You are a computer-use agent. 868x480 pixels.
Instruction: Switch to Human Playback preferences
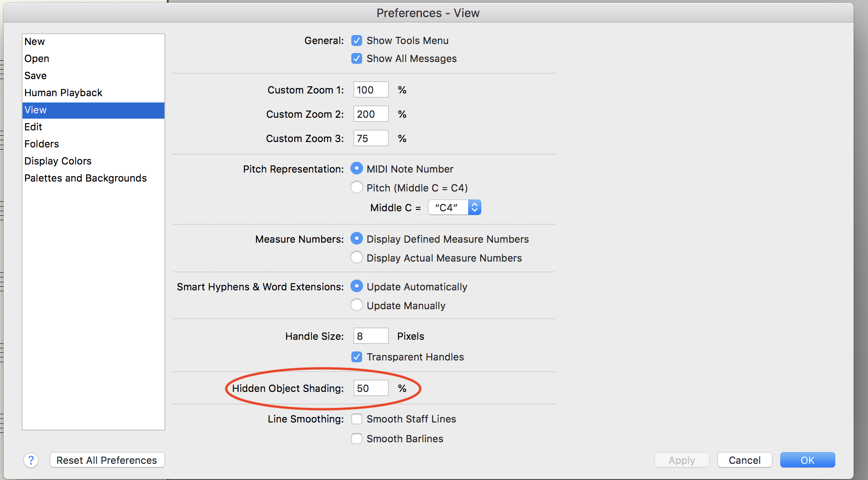63,93
